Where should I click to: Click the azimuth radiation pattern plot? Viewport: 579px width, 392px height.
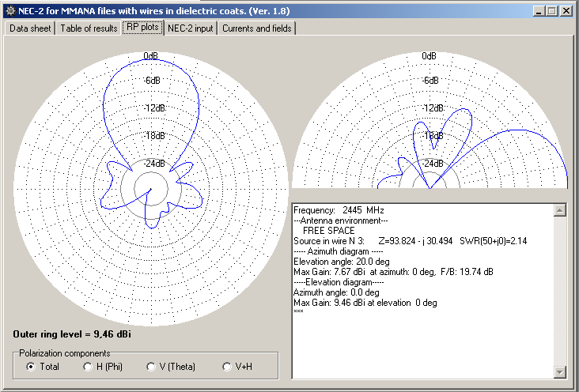pyautogui.click(x=151, y=189)
